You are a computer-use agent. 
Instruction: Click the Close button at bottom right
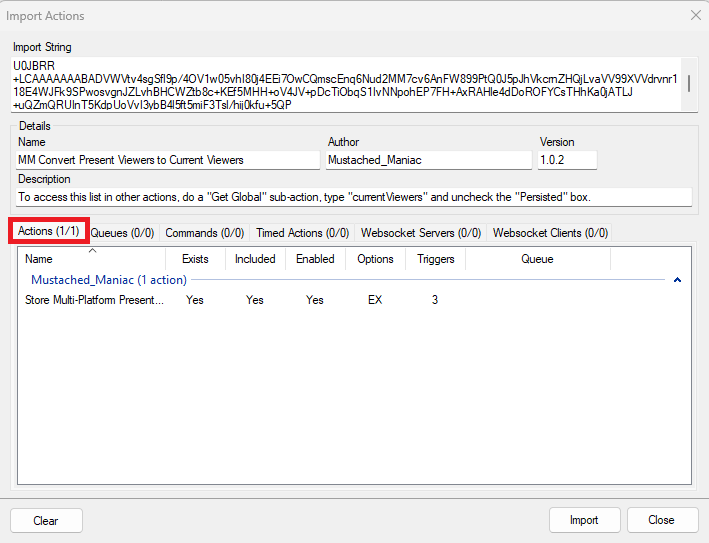pos(662,520)
